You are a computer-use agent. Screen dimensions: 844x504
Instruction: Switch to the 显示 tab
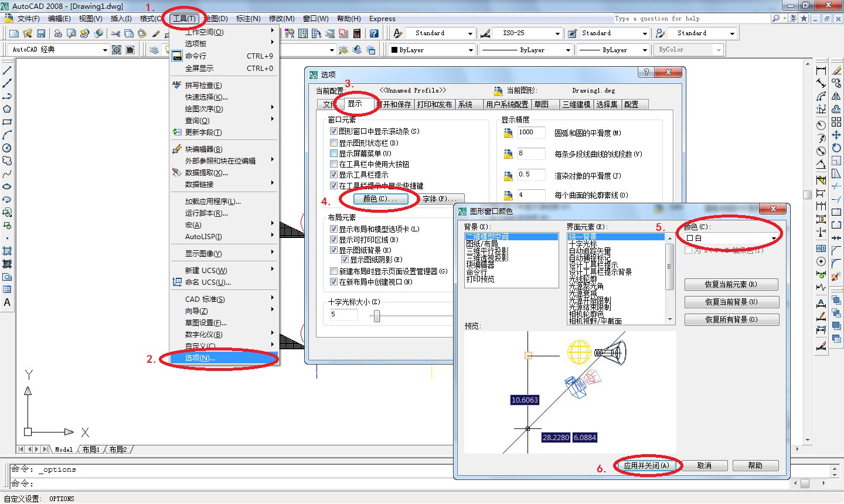pos(355,104)
